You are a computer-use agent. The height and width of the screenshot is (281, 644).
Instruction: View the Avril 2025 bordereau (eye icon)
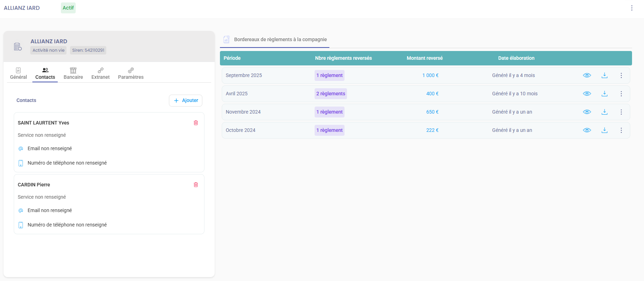click(x=587, y=94)
